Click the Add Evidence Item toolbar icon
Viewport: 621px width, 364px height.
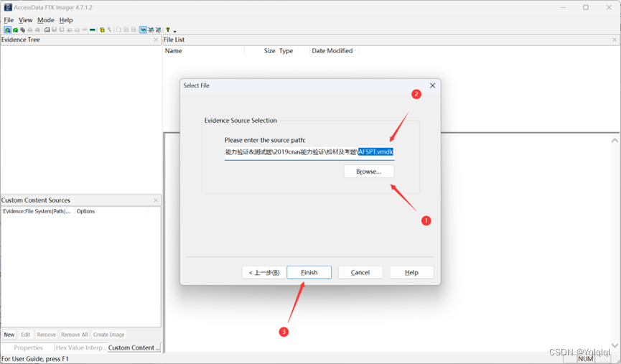pyautogui.click(x=7, y=29)
